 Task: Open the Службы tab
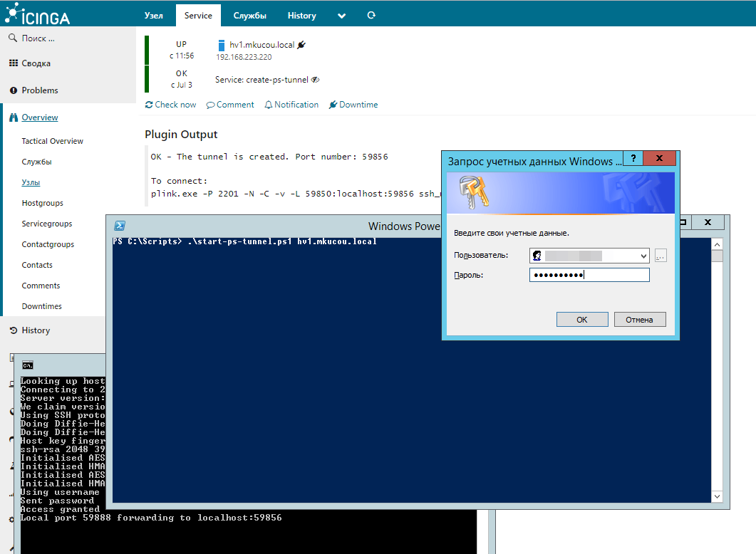[249, 15]
